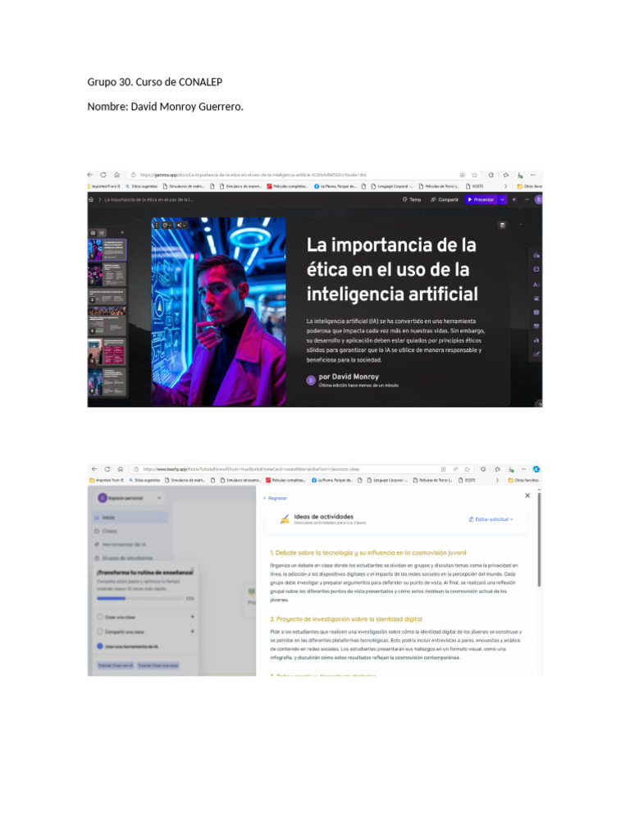Image resolution: width=630 pixels, height=840 pixels.
Task: Click the slide title 'La importancia de la ética'
Action: (391, 269)
